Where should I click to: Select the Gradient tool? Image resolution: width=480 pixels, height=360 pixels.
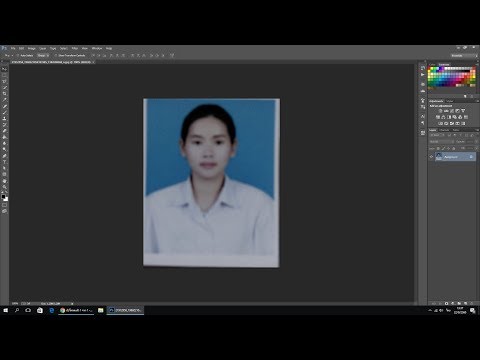tap(4, 137)
